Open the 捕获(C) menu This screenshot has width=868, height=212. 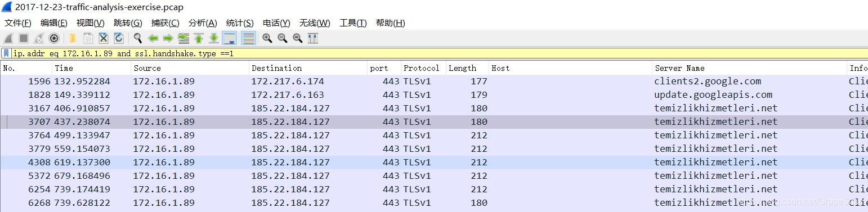click(x=165, y=23)
